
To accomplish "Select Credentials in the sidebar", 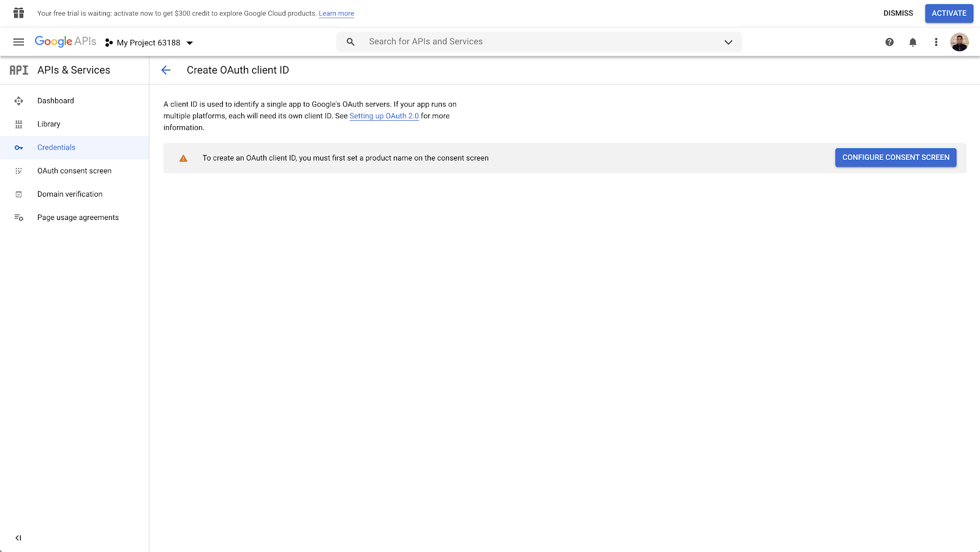I will [74, 148].
